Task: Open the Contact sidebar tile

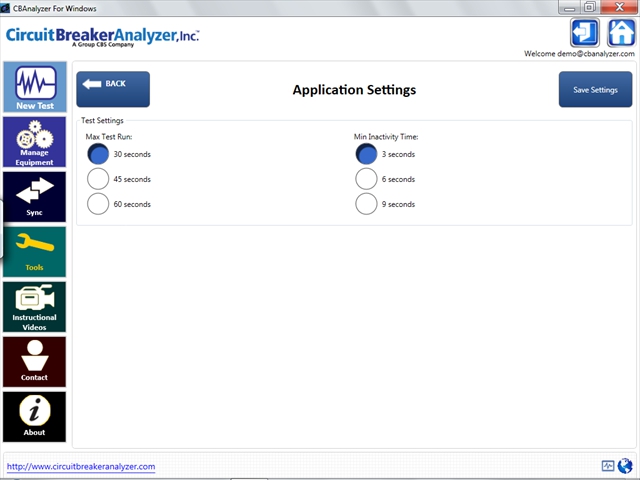Action: 35,362
